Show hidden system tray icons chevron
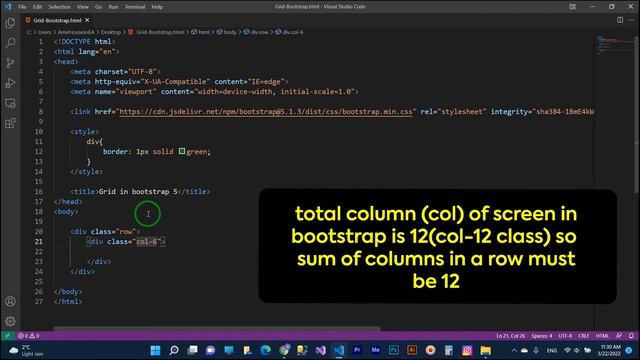Screen dimensions: 640x360 click(x=514, y=350)
